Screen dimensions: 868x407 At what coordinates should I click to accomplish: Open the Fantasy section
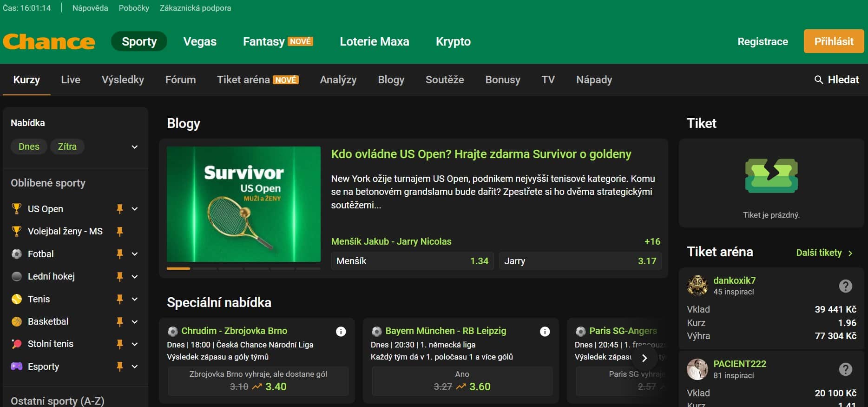click(278, 41)
